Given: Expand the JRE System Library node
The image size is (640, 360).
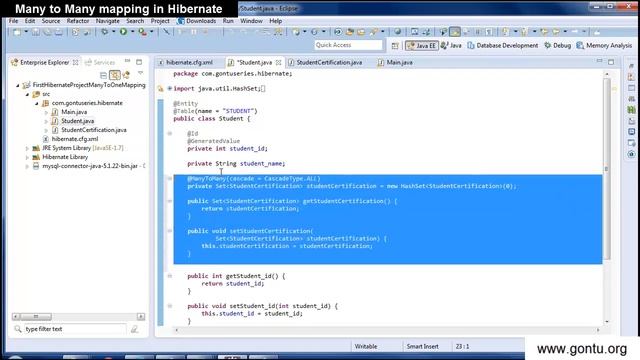Looking at the screenshot, I should 27,148.
